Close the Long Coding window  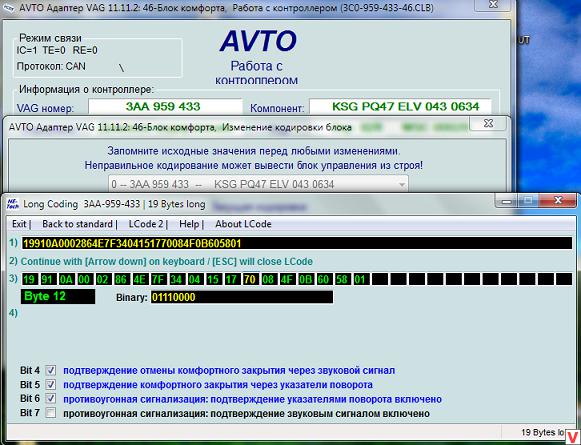pos(558,200)
